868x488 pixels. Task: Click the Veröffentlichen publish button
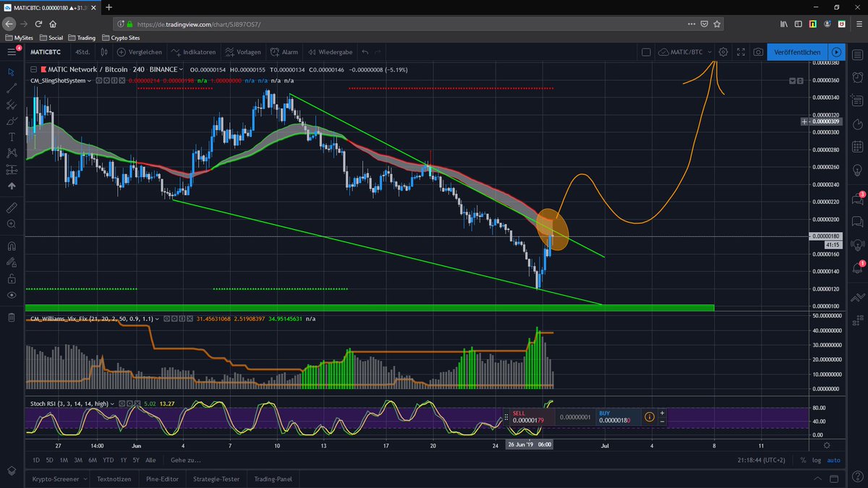pos(797,52)
